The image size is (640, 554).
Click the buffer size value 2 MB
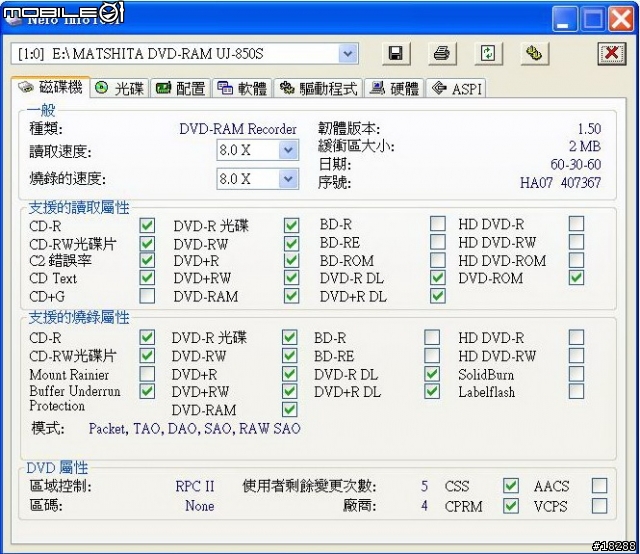pyautogui.click(x=585, y=146)
